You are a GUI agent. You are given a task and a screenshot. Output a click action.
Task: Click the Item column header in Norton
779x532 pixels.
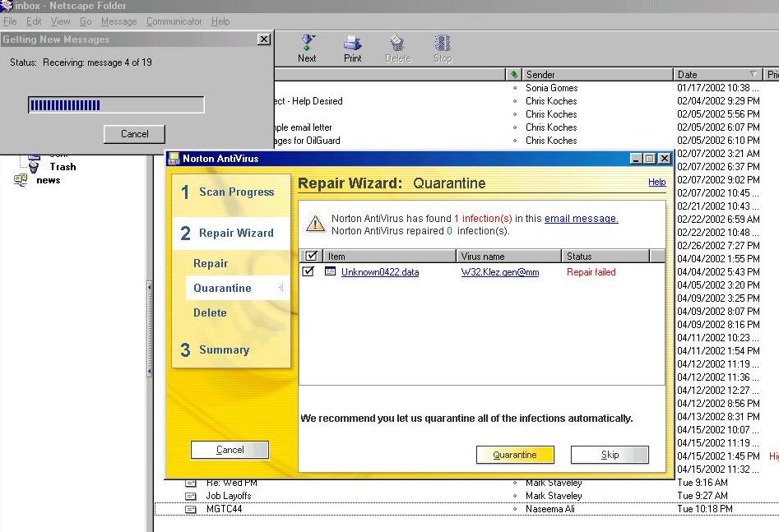tap(389, 257)
